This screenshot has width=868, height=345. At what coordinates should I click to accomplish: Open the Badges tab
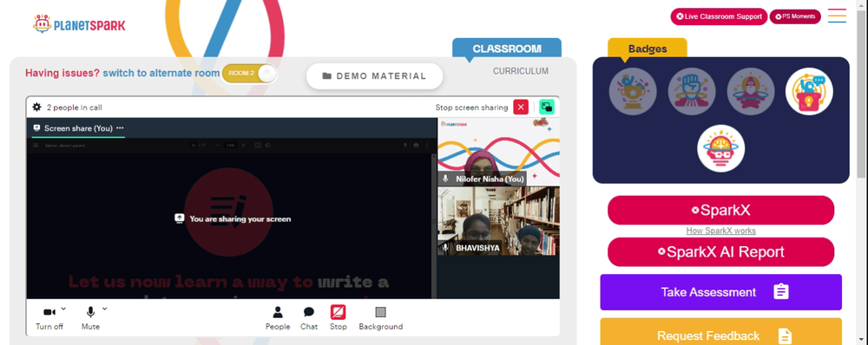[x=648, y=49]
